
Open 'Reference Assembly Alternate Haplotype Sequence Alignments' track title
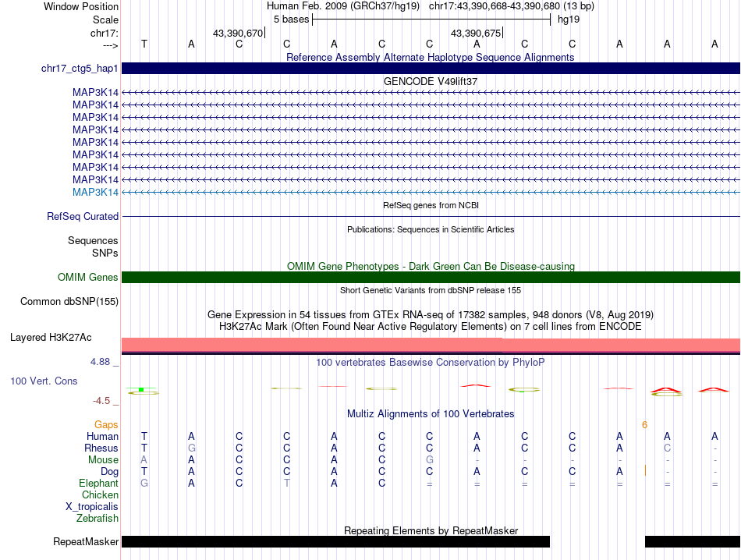click(430, 57)
